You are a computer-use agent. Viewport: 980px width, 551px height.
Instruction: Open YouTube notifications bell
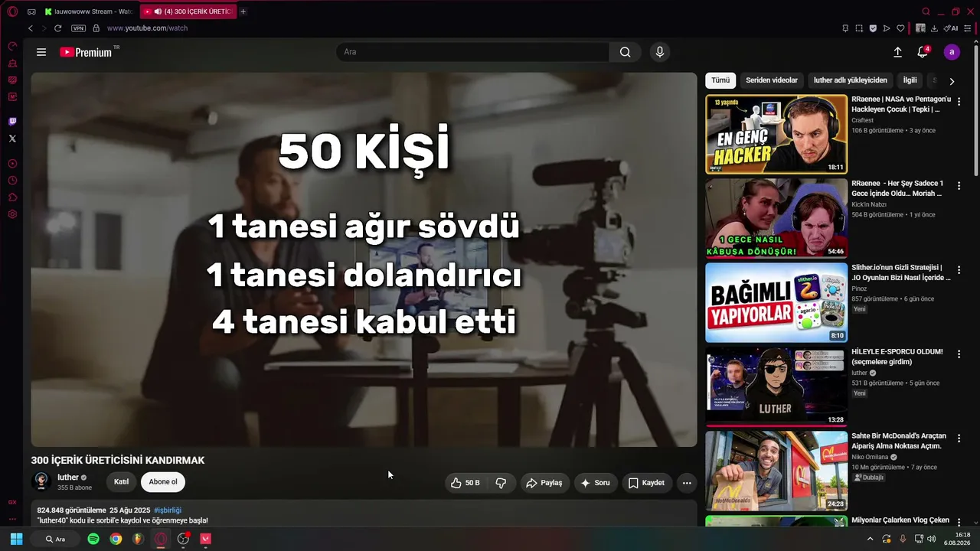923,52
